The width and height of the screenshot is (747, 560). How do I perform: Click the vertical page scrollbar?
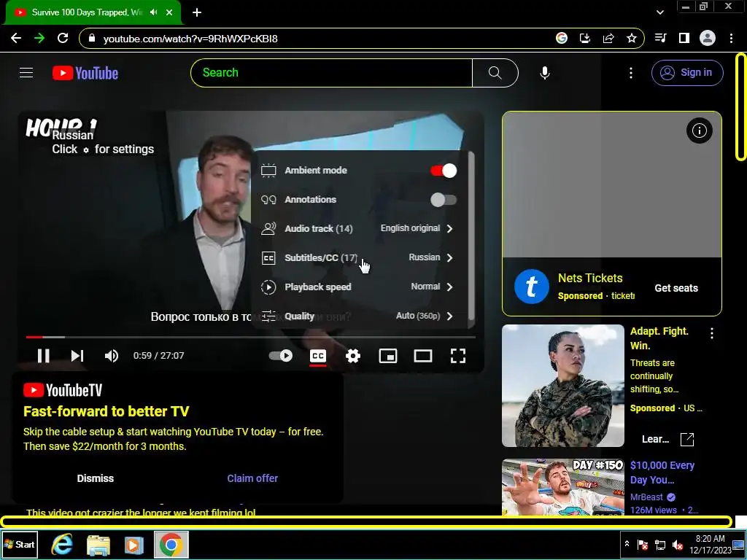click(741, 107)
